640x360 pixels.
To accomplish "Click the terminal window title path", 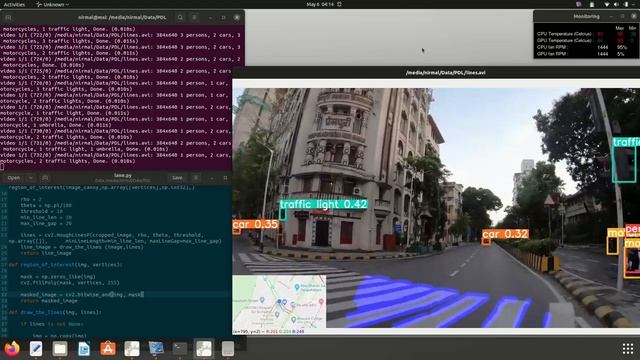I will pyautogui.click(x=122, y=18).
